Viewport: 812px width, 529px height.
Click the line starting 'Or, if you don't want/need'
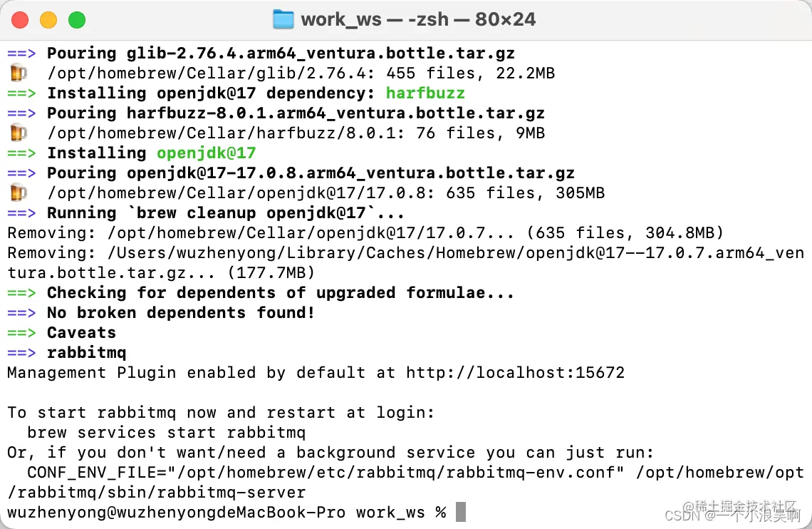(x=330, y=452)
